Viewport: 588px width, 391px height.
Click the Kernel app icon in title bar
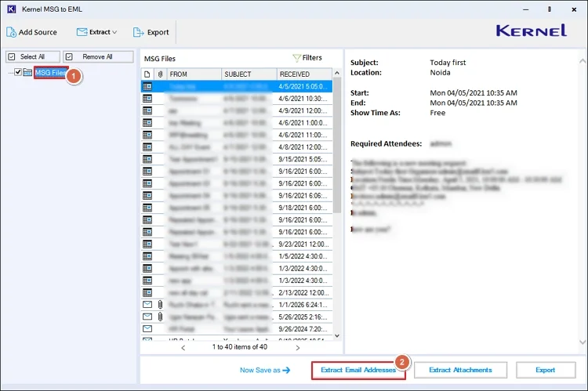[x=11, y=9]
